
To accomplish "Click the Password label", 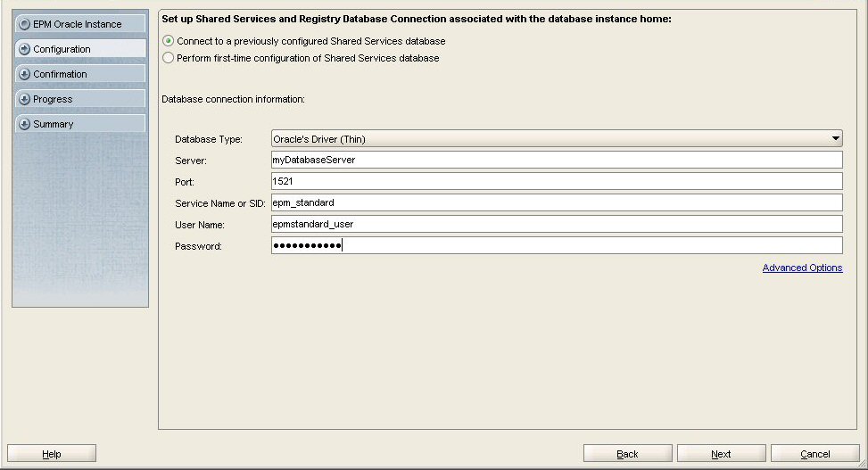I will [198, 246].
